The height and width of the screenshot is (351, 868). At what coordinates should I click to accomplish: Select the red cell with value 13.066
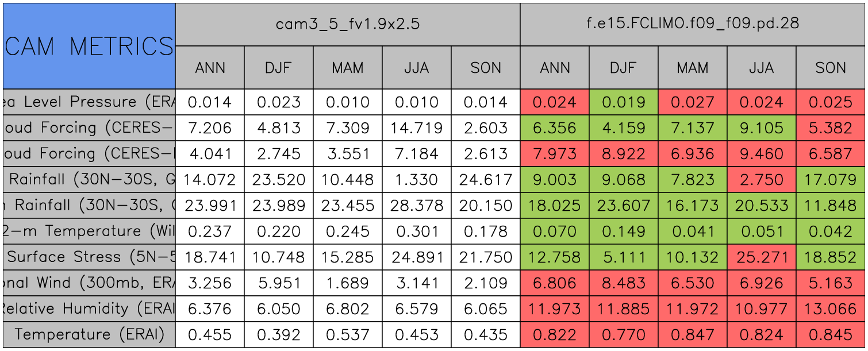[831, 308]
